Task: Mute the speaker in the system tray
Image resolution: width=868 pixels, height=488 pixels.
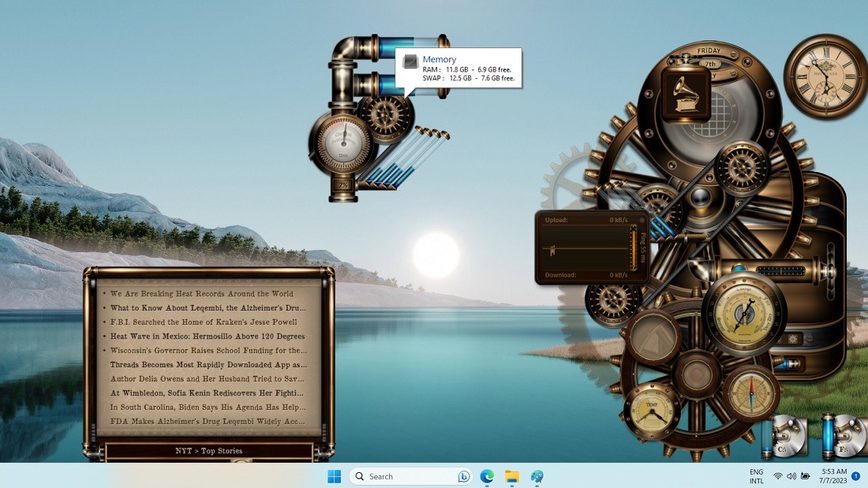Action: tap(791, 475)
